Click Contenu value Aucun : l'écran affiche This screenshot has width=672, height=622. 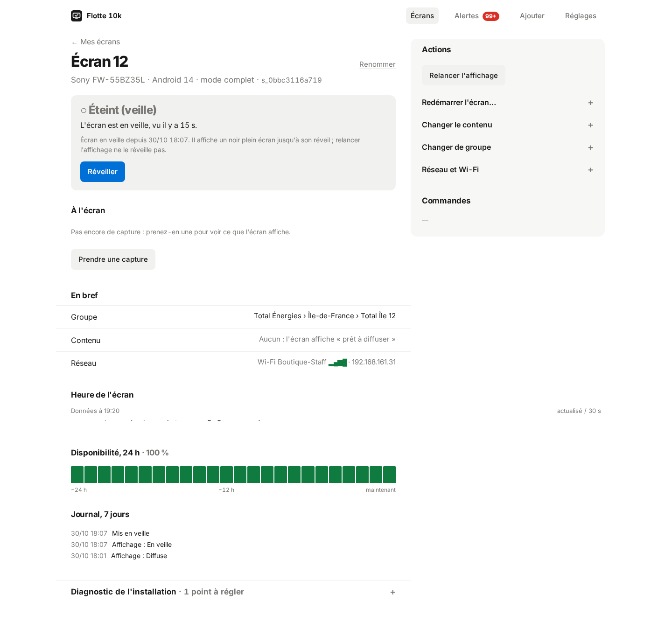tap(327, 339)
